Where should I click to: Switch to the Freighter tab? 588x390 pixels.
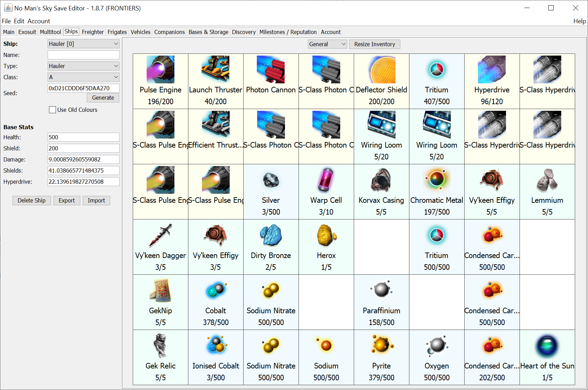pyautogui.click(x=93, y=32)
